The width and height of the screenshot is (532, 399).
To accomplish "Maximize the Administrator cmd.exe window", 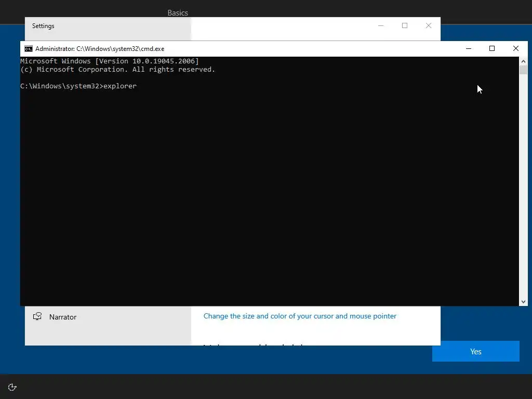I will (492, 48).
